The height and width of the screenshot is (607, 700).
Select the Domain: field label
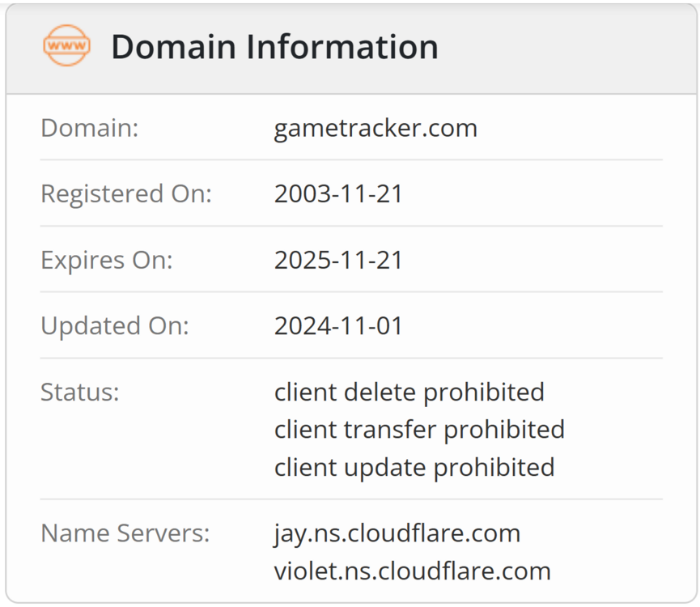coord(90,128)
